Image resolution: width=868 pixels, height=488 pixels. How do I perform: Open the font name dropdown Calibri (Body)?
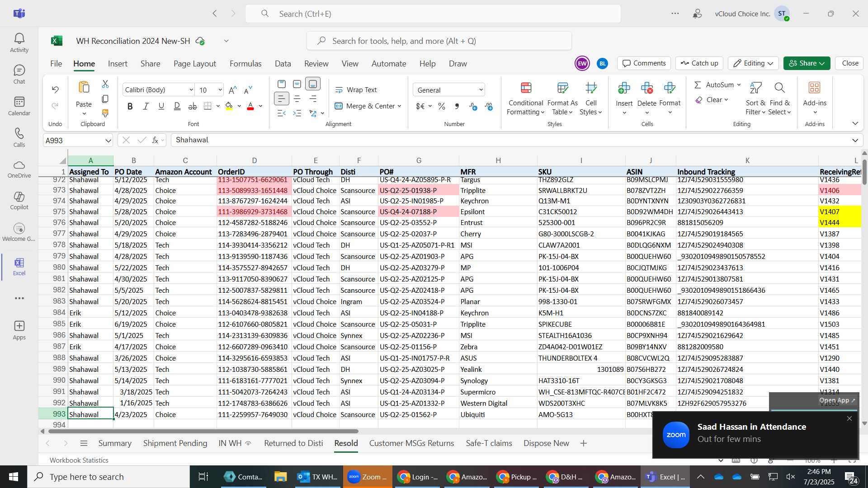pos(191,90)
